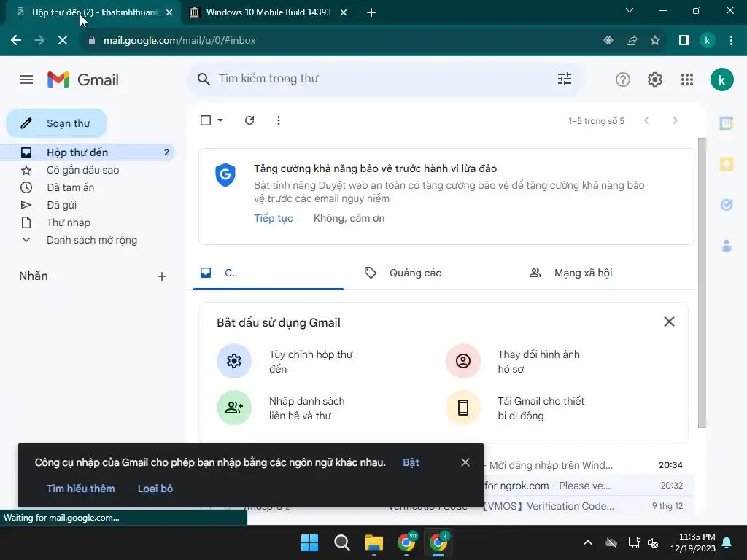Open Gmail settings gear
The height and width of the screenshot is (560, 747).
(655, 79)
